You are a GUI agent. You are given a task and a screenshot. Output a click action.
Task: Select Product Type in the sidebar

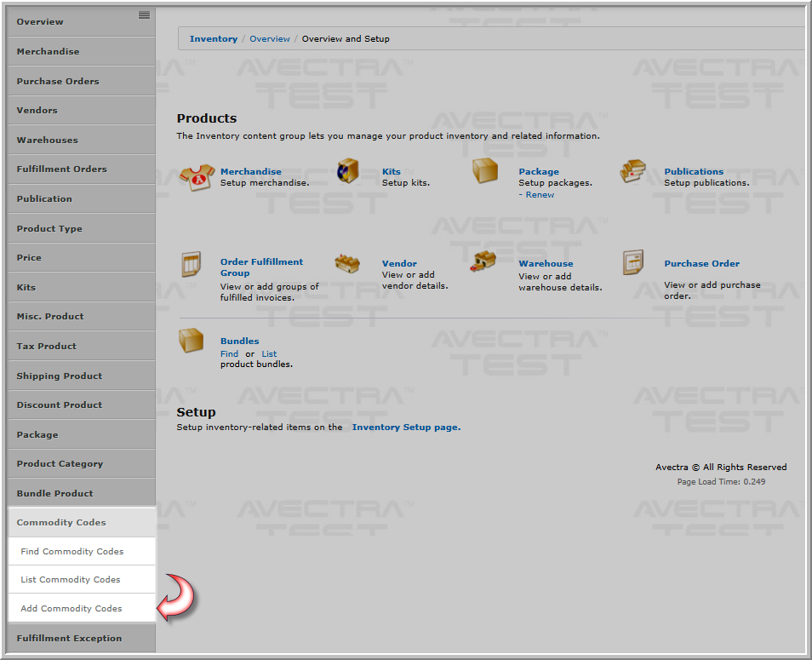(82, 228)
